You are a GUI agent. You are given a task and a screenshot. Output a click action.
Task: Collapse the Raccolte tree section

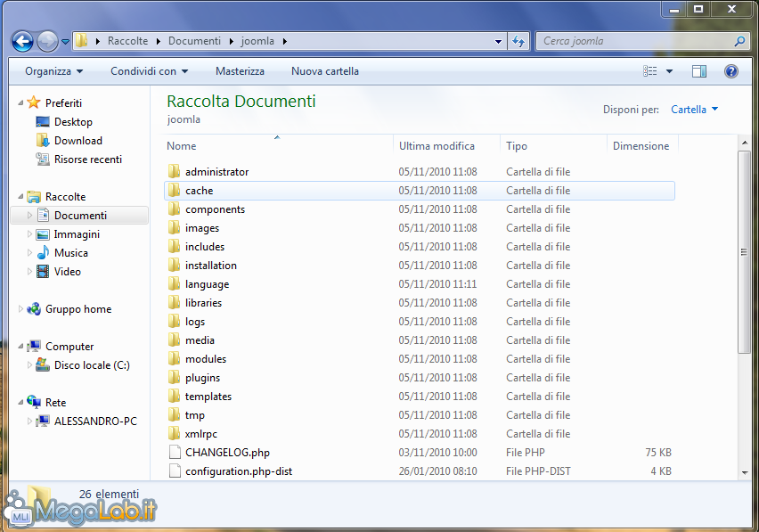20,197
